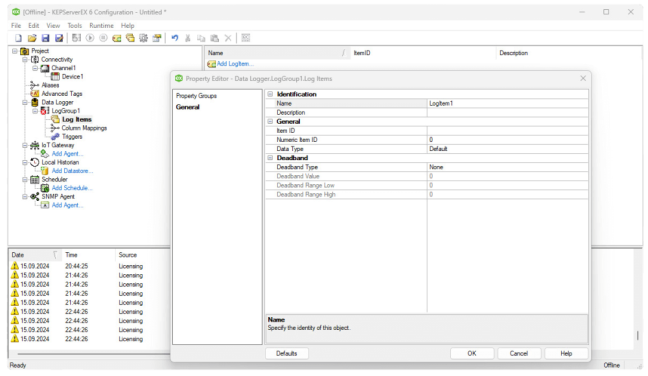
Task: Click the gear toolbar icon
Action: (143, 38)
